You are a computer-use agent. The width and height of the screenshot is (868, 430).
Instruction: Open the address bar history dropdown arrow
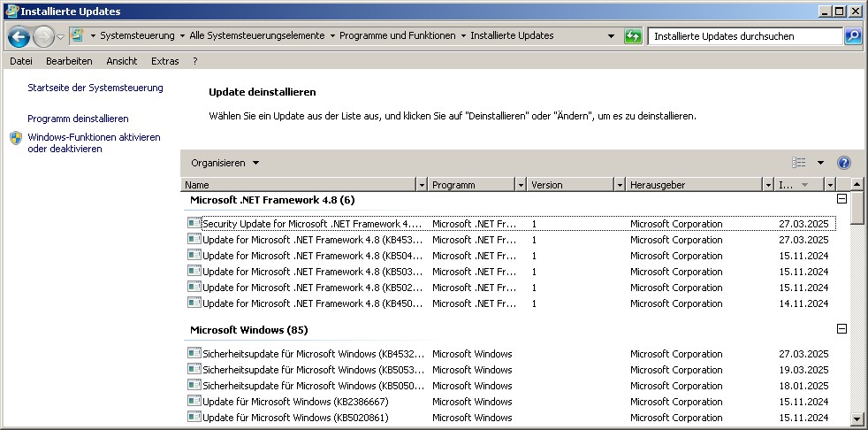tap(611, 36)
